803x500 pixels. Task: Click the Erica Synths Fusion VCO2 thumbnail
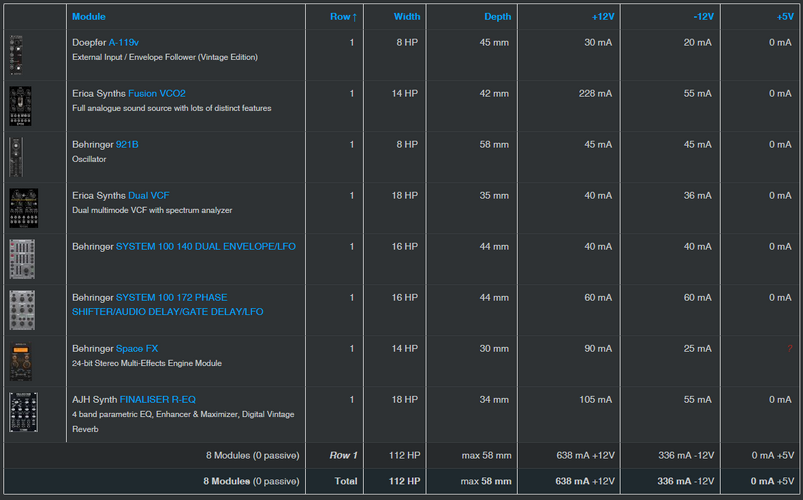pos(20,106)
